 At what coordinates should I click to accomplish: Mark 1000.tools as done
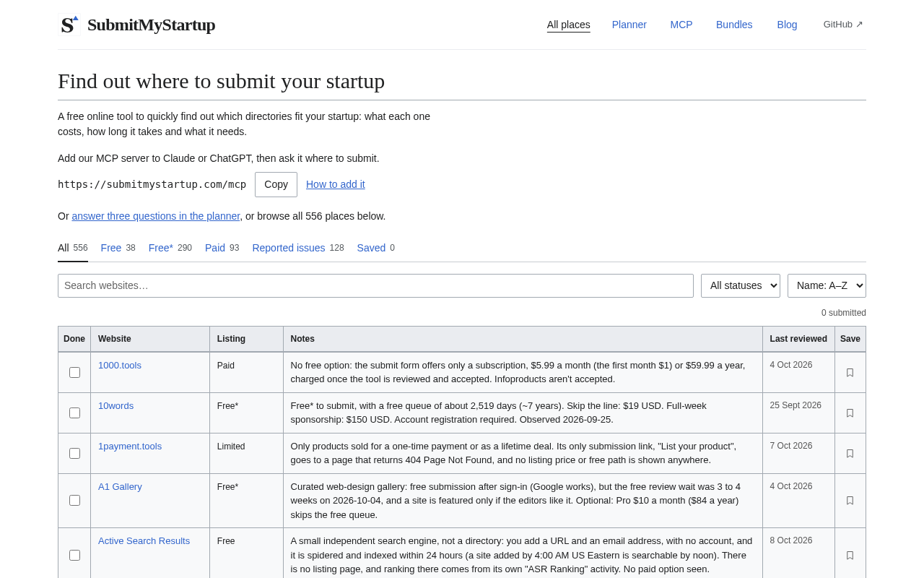click(74, 373)
